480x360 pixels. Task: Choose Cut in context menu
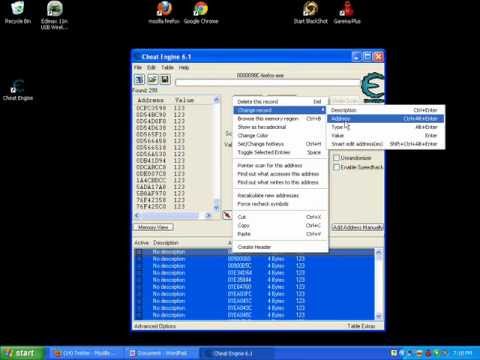click(279, 217)
